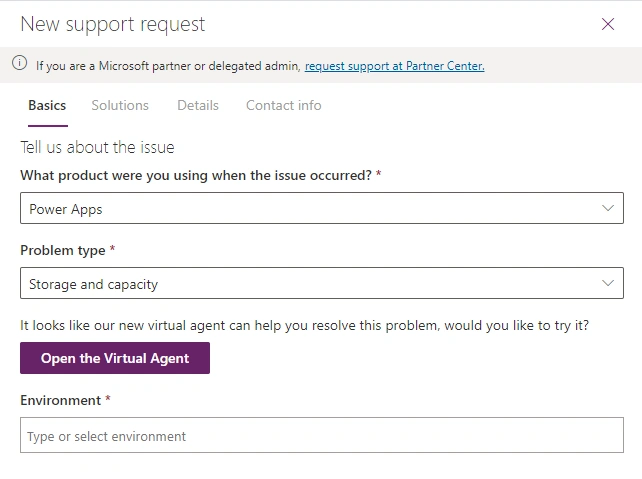642x479 pixels.
Task: Open the product dropdown showing Power Apps
Action: (322, 208)
